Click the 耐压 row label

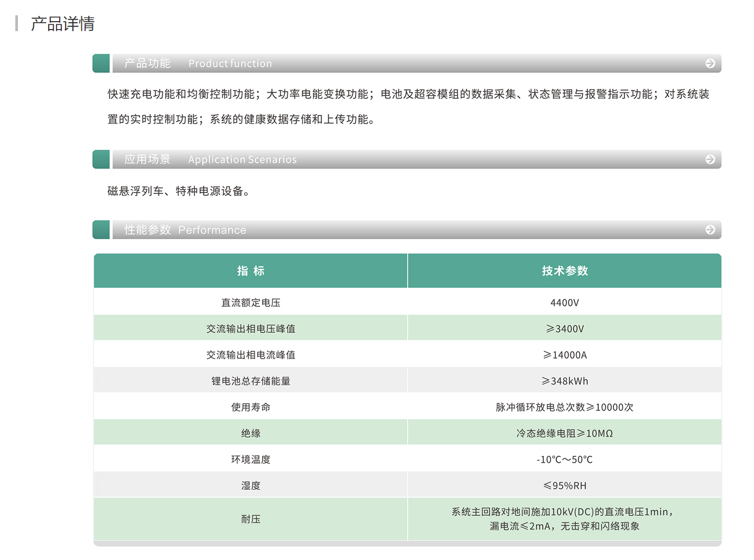pos(250,519)
